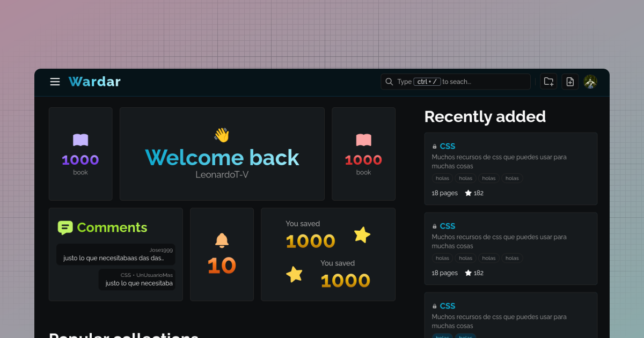
Task: Click the star rating 182 in second CSS card
Action: point(474,273)
